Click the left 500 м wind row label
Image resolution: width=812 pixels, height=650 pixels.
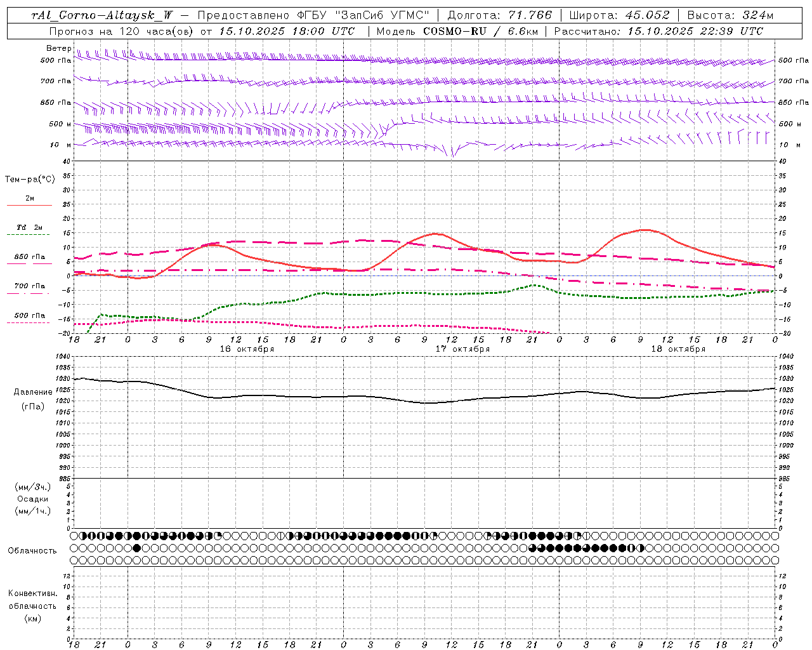(60, 124)
